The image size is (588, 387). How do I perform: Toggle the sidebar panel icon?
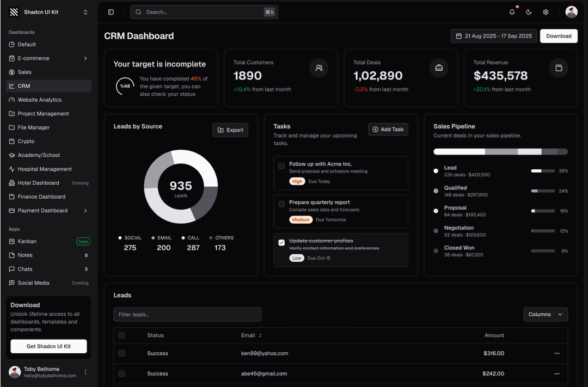[111, 11]
